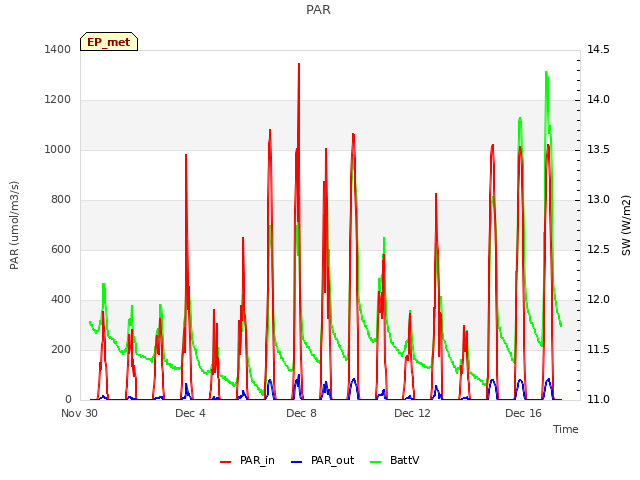
Task: Click the 12.0 right axis tick label
Action: tap(598, 300)
